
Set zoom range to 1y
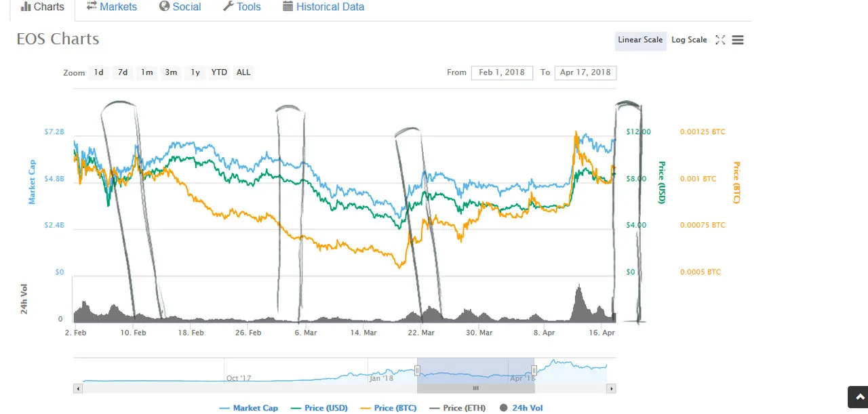click(195, 73)
